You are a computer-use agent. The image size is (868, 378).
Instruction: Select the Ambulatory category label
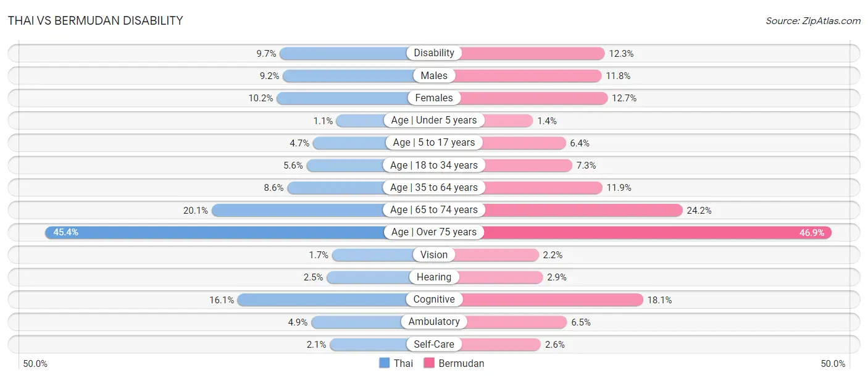(434, 322)
